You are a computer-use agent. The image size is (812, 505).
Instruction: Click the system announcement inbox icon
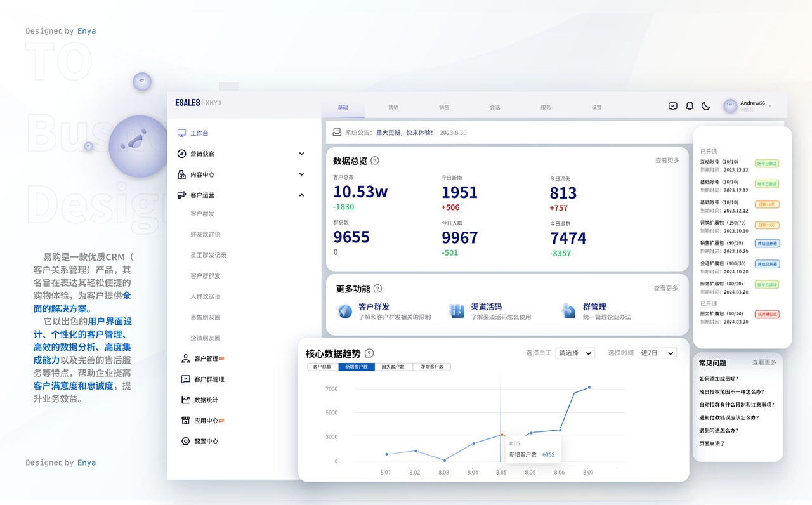(337, 133)
